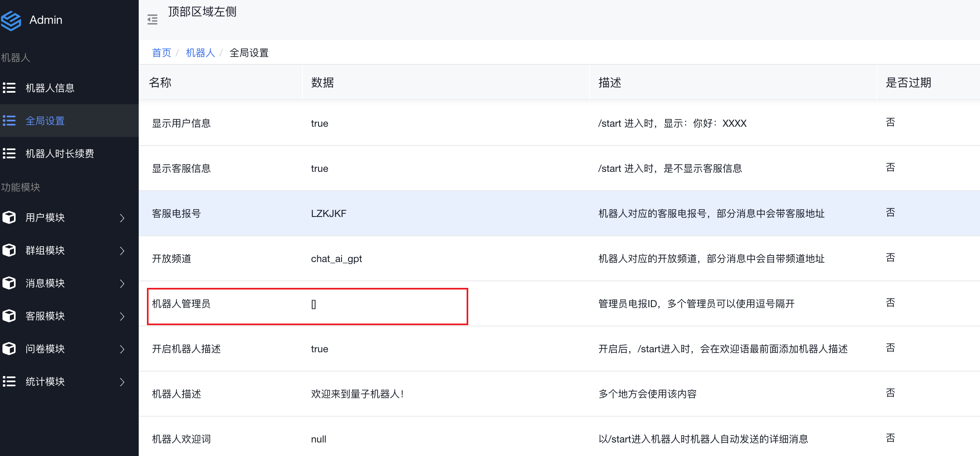Click the list icon beside 机器人信息
Screen dimensions: 980x456
pyautogui.click(x=9, y=88)
